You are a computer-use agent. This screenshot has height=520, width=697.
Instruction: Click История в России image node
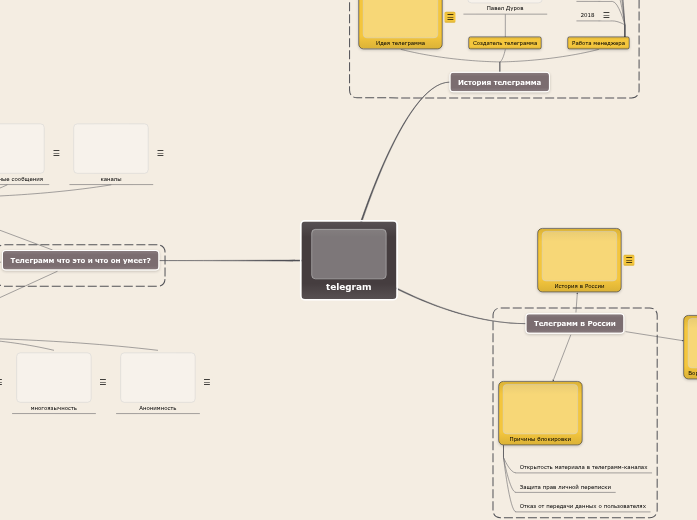coord(579,259)
